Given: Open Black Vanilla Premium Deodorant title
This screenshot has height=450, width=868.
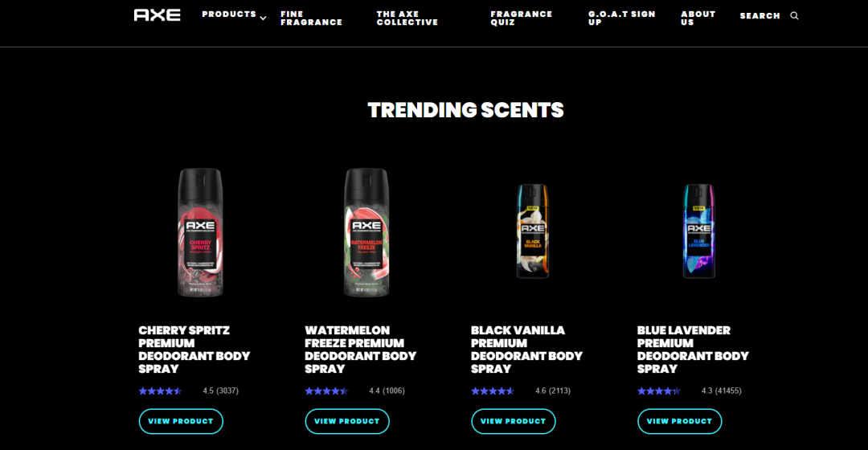Looking at the screenshot, I should tap(526, 350).
